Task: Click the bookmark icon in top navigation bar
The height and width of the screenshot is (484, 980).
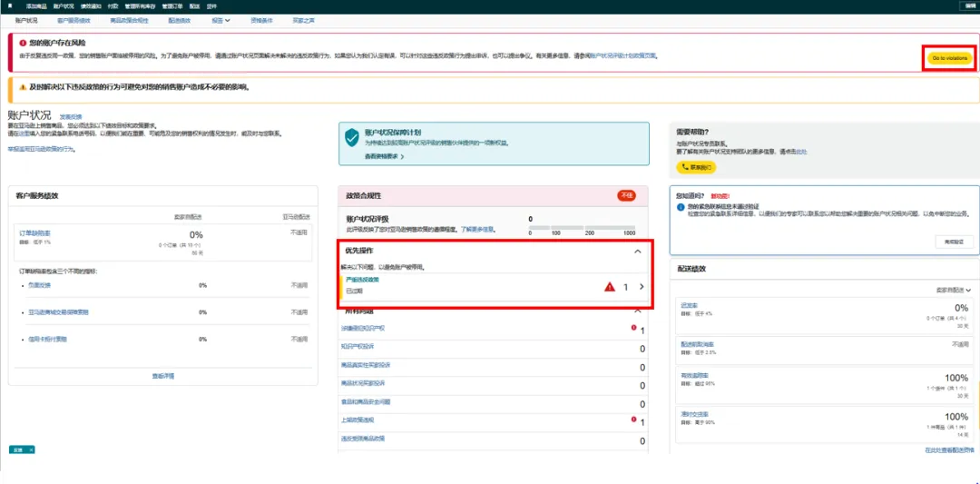Action: [10, 5]
